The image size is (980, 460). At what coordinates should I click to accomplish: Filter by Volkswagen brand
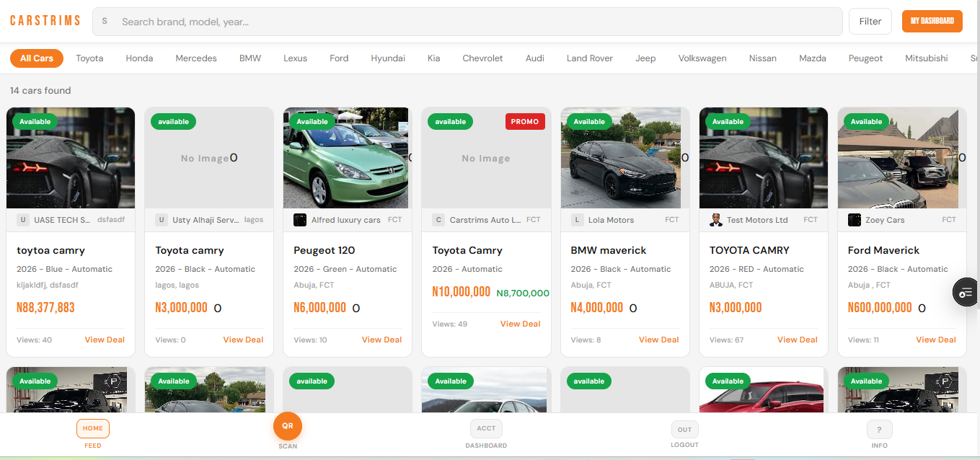coord(702,58)
